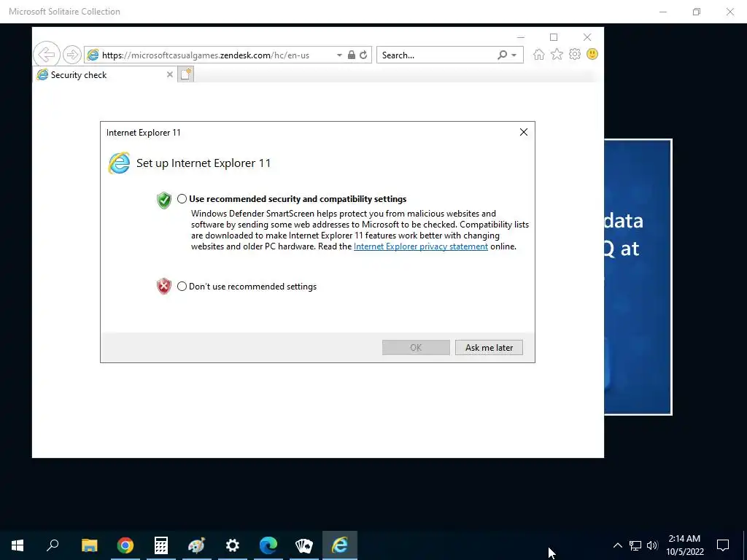Maximize the Internet Explorer window
Viewport: 747px width, 560px height.
[554, 37]
